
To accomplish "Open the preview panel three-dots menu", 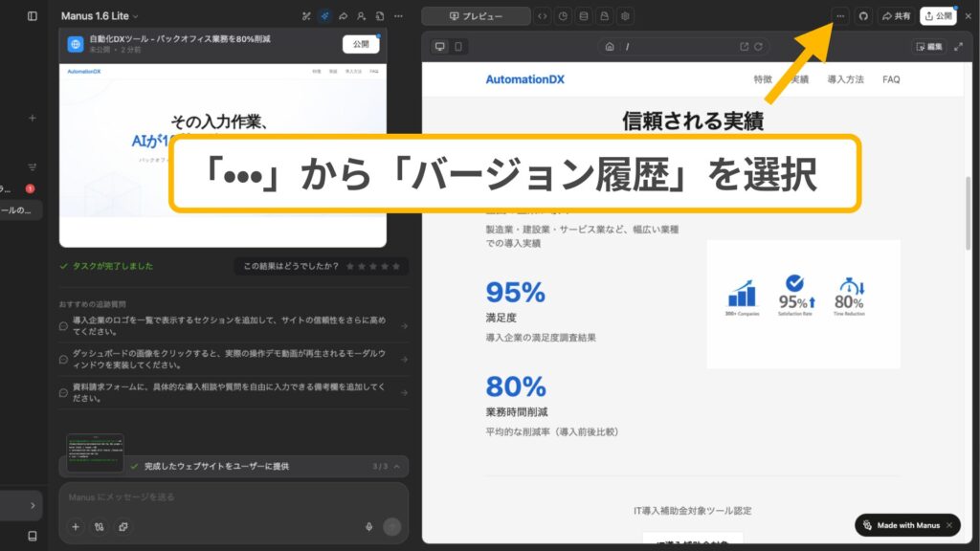I will (x=840, y=16).
